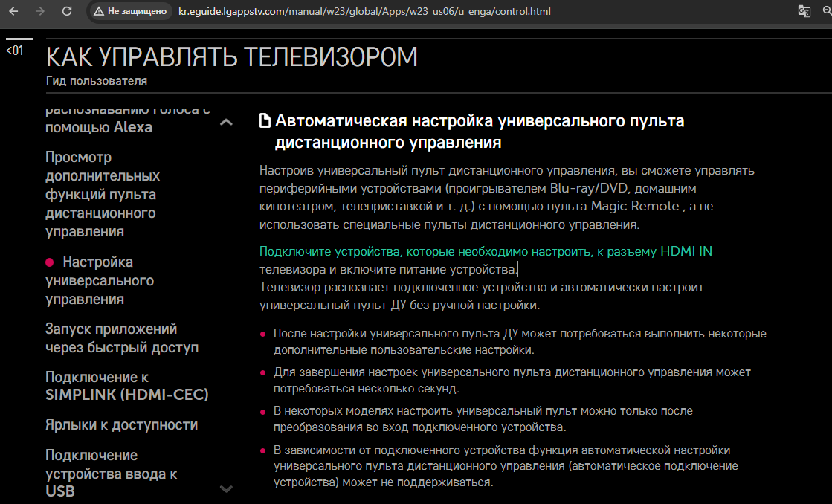Viewport: 832px width, 504px height.
Task: Click the 'КАК УПРАВЛЯТЬ ТЕЛЕВИЗОРОМ' page title
Action: (231, 56)
